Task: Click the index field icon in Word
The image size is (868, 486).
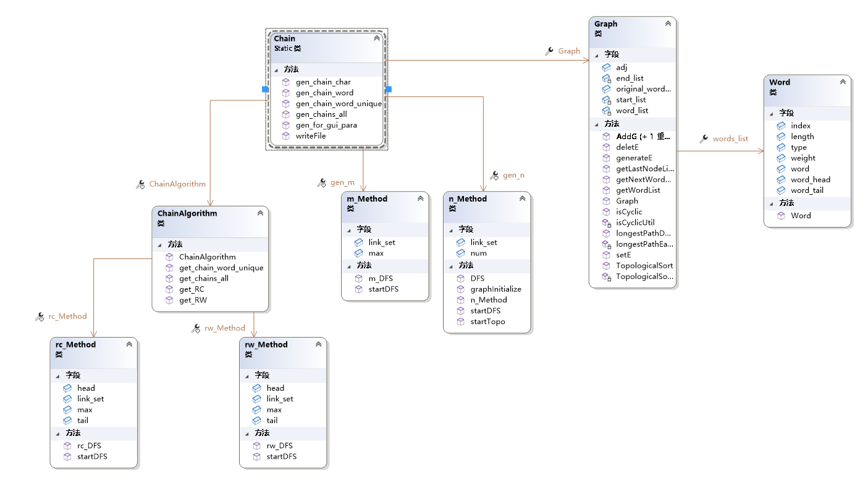Action: (781, 126)
